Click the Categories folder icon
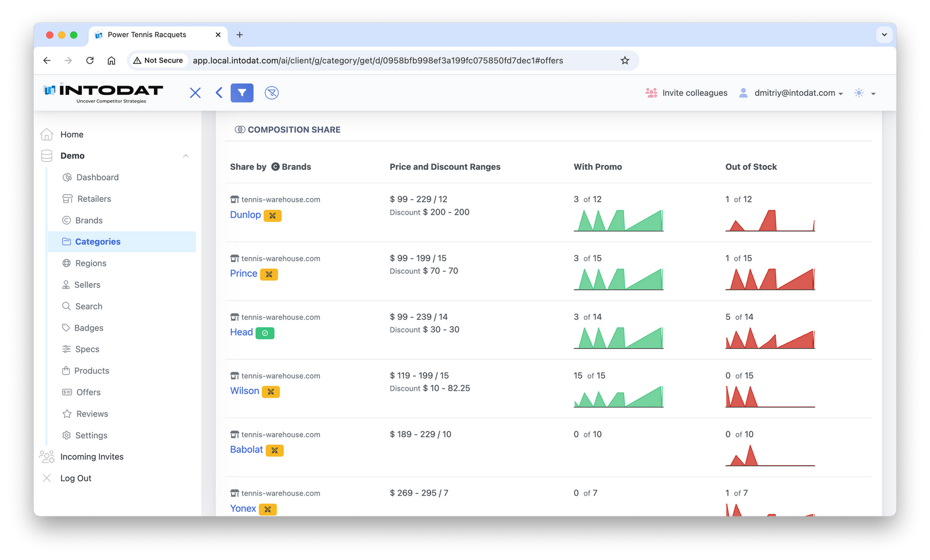The height and width of the screenshot is (560, 930). click(x=66, y=242)
